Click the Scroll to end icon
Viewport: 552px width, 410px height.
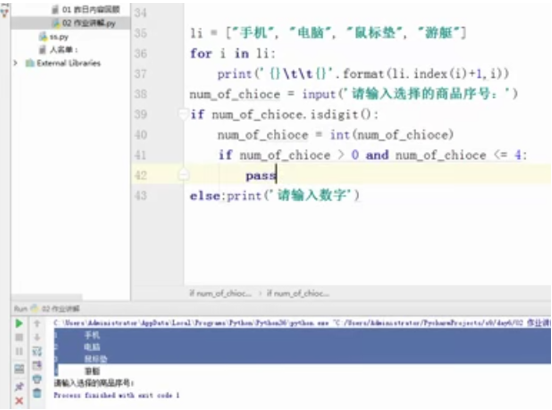(37, 365)
